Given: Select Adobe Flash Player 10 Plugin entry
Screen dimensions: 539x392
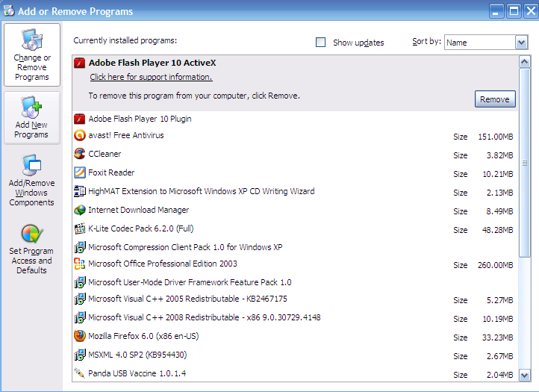Looking at the screenshot, I should point(295,119).
